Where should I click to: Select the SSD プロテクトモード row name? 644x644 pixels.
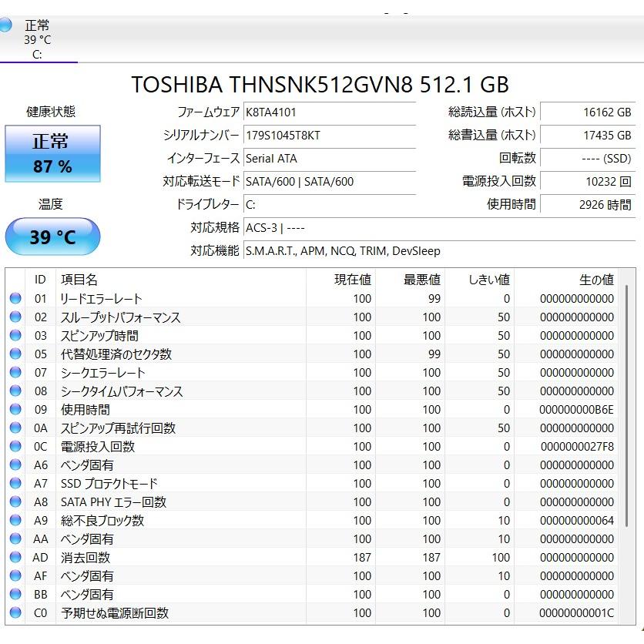[109, 484]
